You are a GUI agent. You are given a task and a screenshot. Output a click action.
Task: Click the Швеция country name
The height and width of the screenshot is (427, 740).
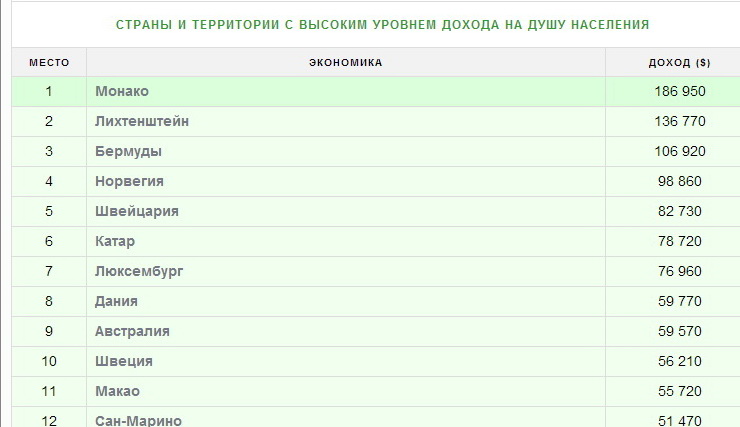pos(124,362)
